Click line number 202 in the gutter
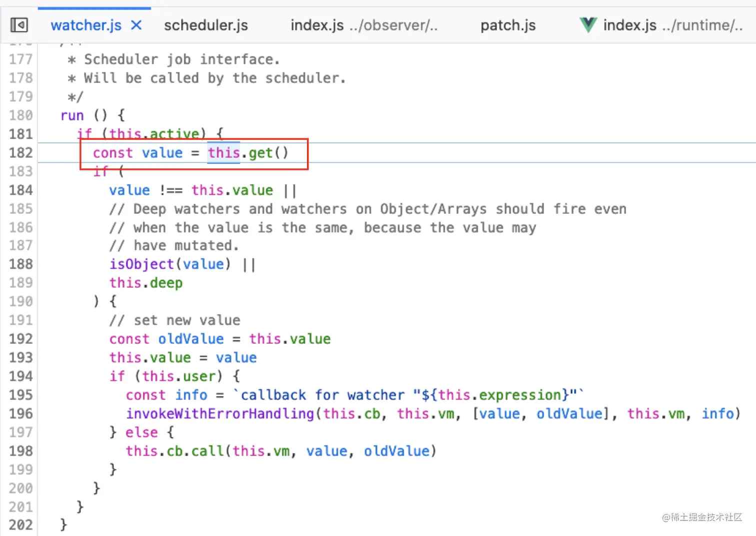The width and height of the screenshot is (756, 536). pos(20,525)
